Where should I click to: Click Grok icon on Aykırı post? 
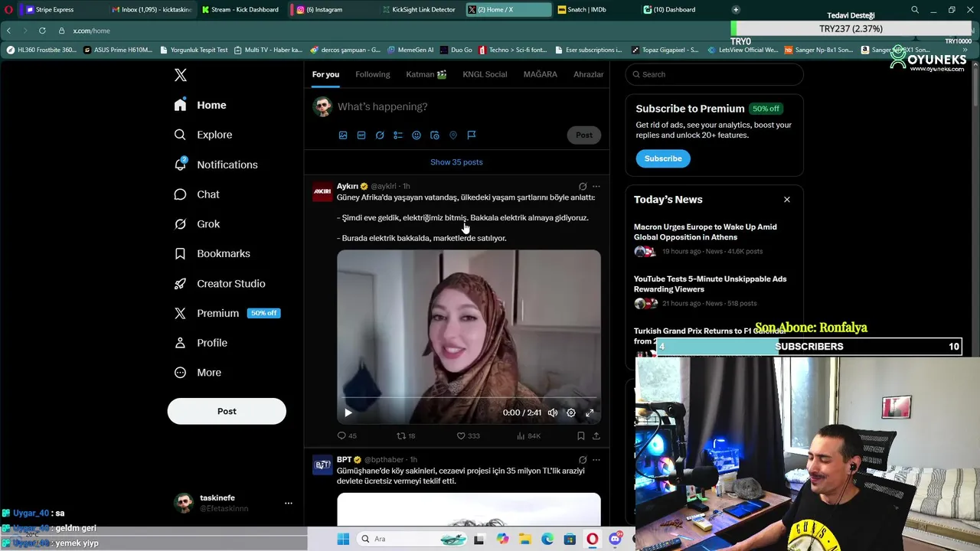(583, 186)
